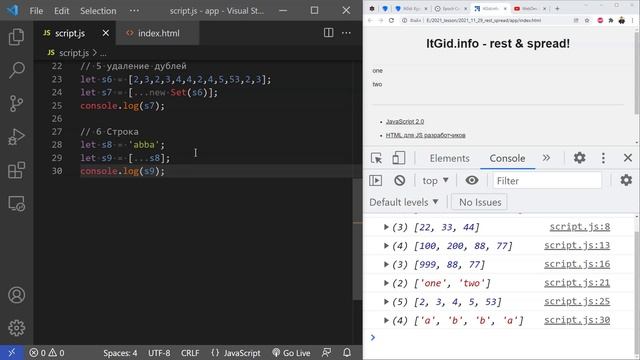Viewport: 640px width, 360px height.
Task: Show more DevTools tabs with chevron
Action: coord(546,158)
